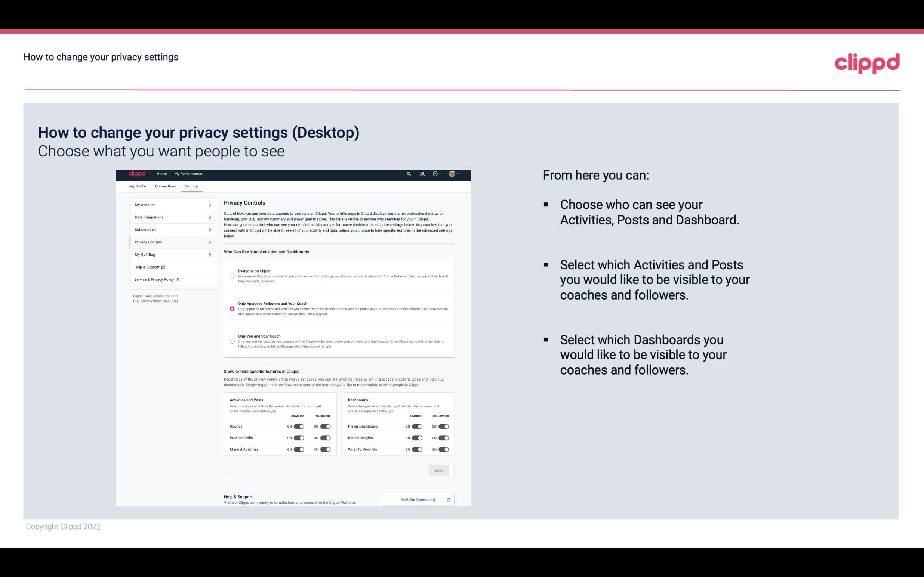This screenshot has width=924, height=577.
Task: Click the Clippd logo icon top right
Action: [x=867, y=62]
